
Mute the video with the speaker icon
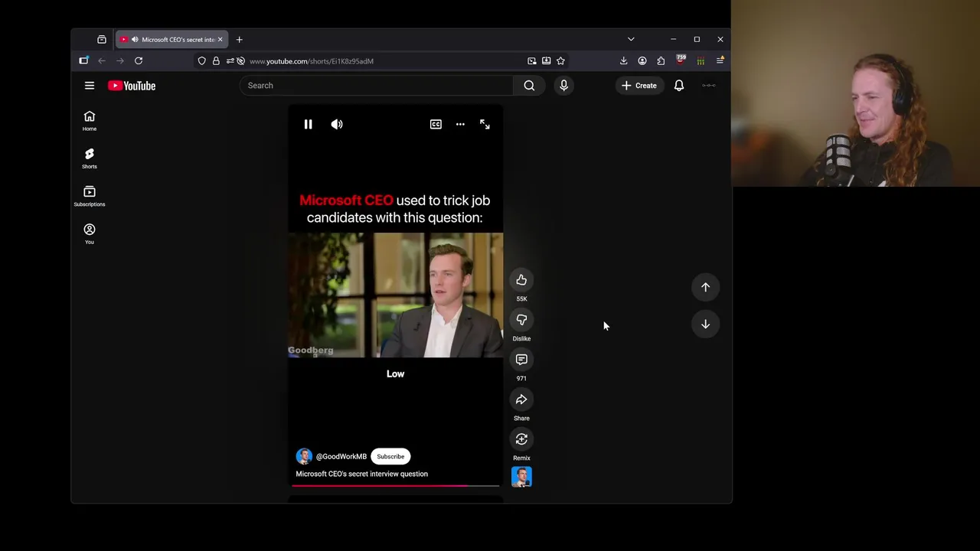(337, 124)
